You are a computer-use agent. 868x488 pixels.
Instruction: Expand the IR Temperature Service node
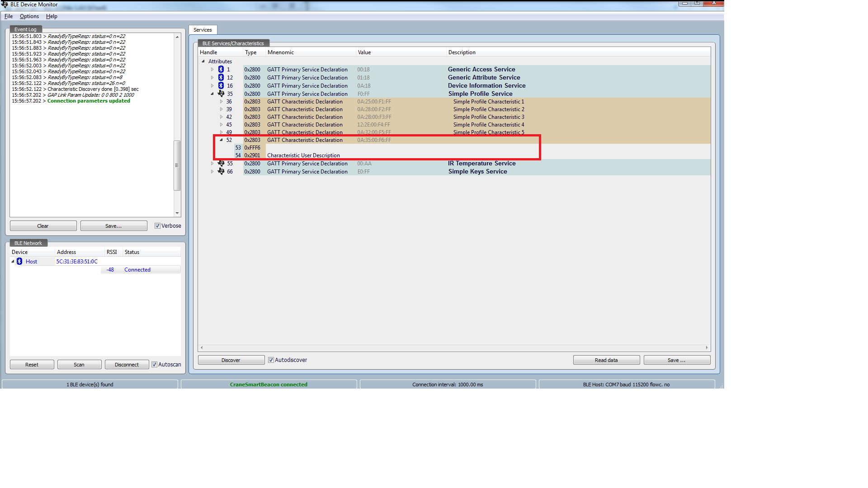click(212, 164)
